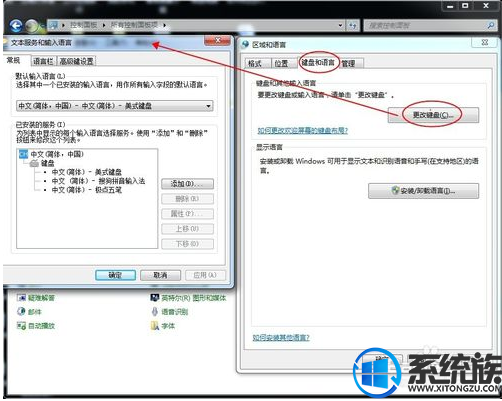Image resolution: width=502 pixels, height=401 pixels.
Task: Click the forward navigation arrow button
Action: (x=32, y=26)
